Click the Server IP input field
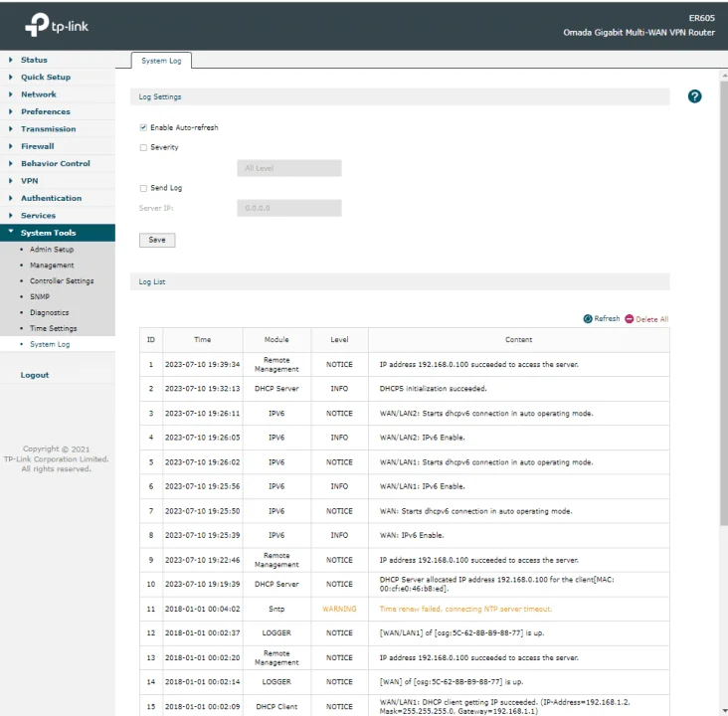This screenshot has width=728, height=716. 289,208
